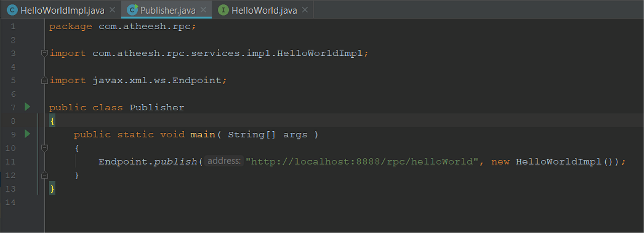The width and height of the screenshot is (644, 233).
Task: Click the "static" keyword on line 9
Action: [x=136, y=134]
